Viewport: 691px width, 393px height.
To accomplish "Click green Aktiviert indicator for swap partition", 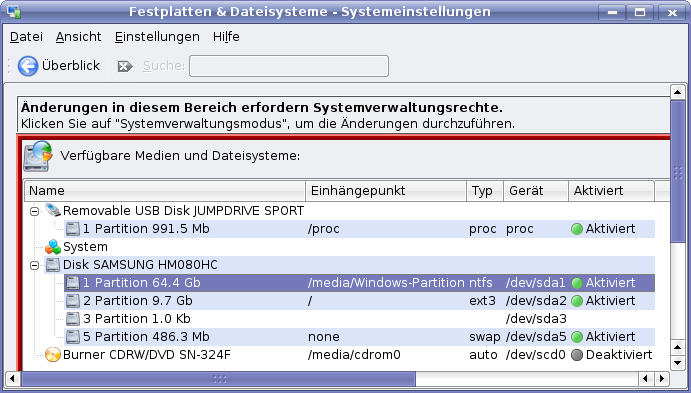I will [577, 337].
